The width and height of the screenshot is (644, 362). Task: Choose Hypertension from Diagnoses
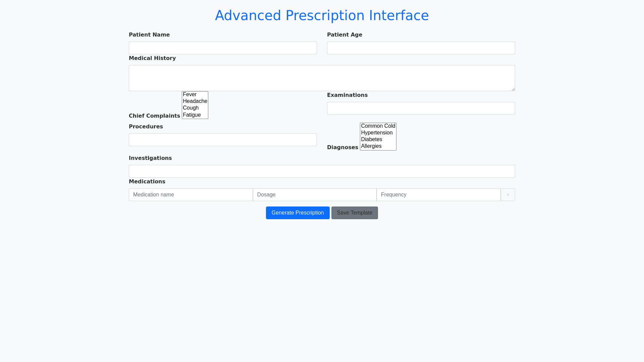[377, 133]
